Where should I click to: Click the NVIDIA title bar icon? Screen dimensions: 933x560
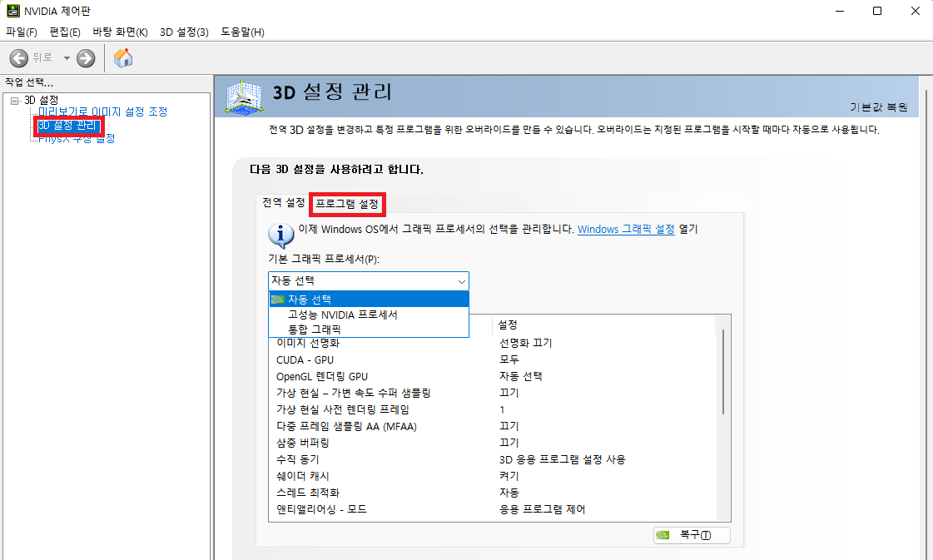[x=13, y=11]
